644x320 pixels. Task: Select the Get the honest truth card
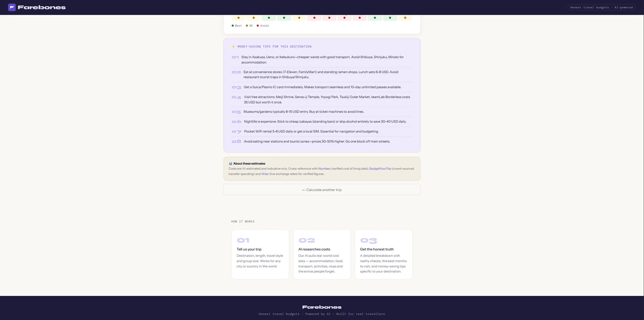point(384,254)
